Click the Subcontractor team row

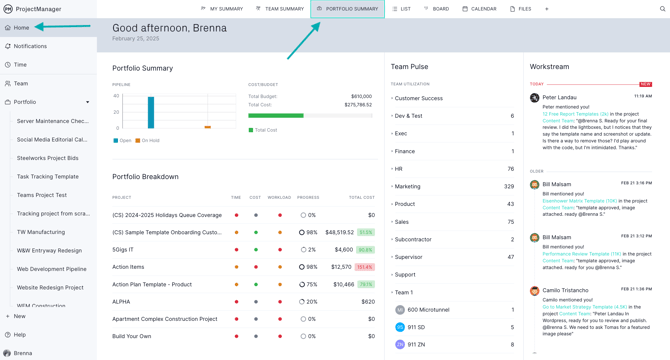click(453, 240)
